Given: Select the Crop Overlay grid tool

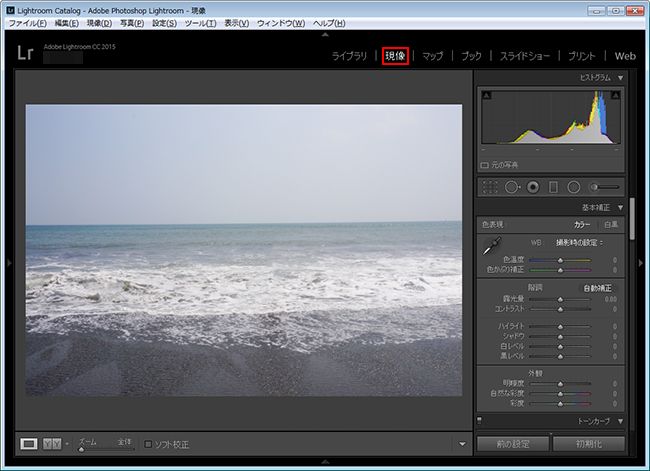Looking at the screenshot, I should pos(490,187).
